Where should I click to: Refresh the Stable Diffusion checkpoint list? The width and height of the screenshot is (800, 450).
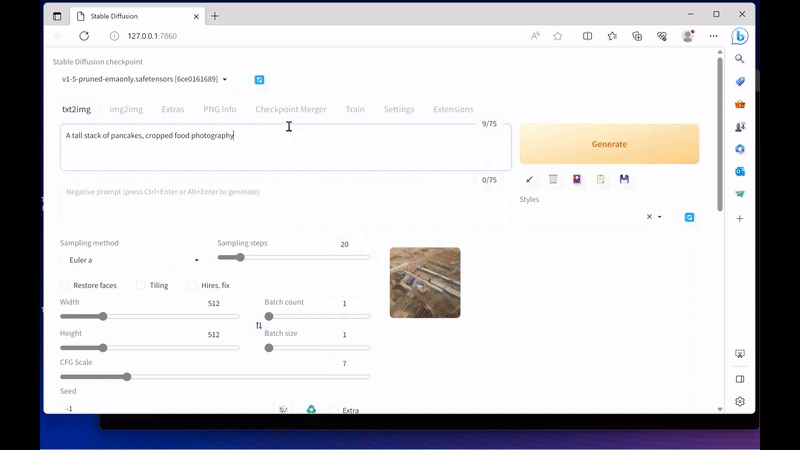coord(259,80)
